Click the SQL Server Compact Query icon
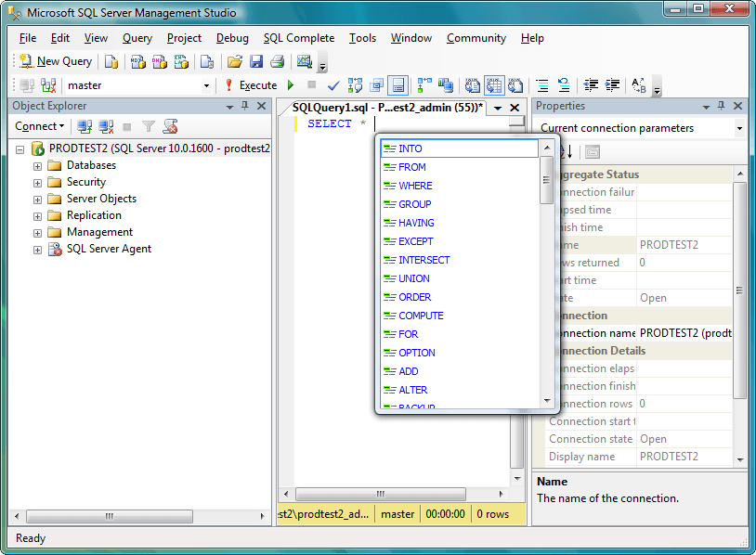 207,61
